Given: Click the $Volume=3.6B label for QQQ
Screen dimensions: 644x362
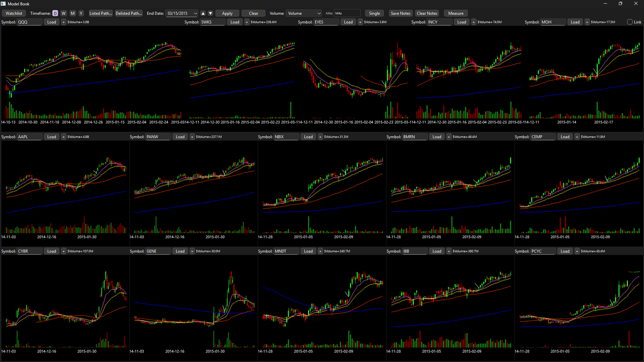Looking at the screenshot, I should [x=78, y=22].
